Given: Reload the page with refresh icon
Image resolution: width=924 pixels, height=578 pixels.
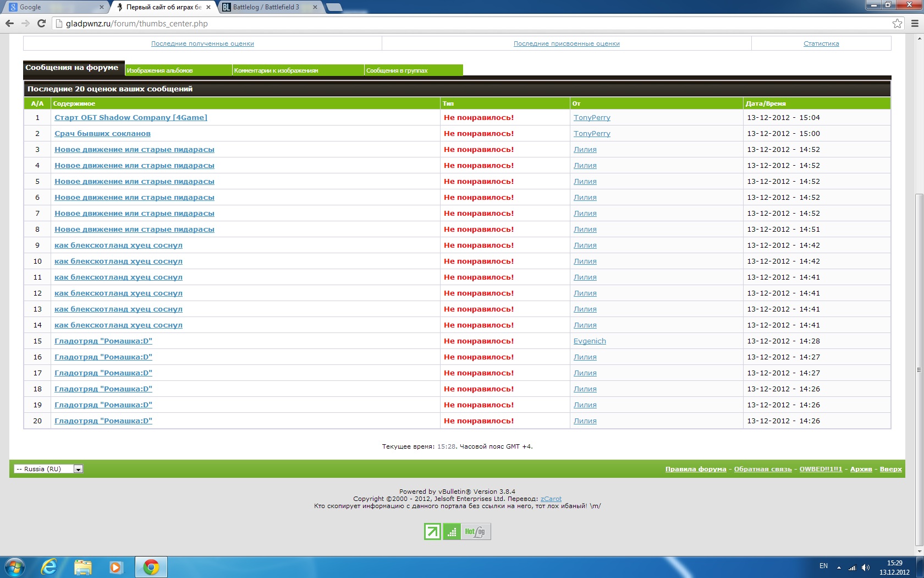Looking at the screenshot, I should (x=41, y=23).
